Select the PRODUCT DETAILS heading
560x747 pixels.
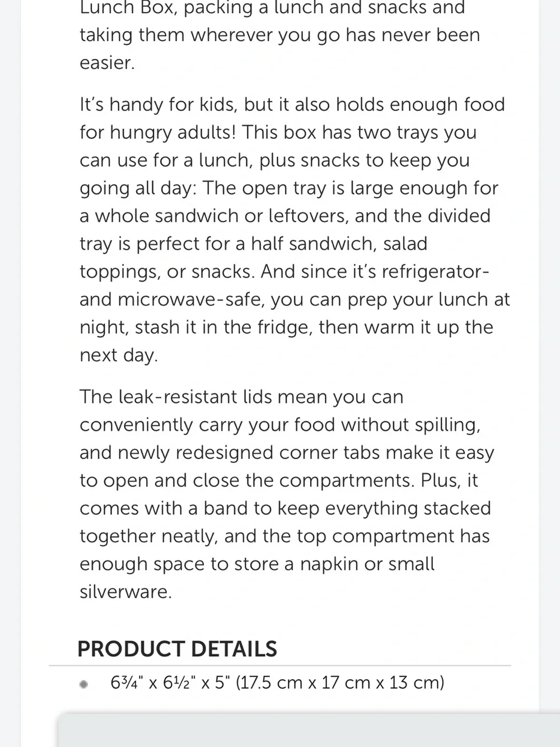[177, 649]
